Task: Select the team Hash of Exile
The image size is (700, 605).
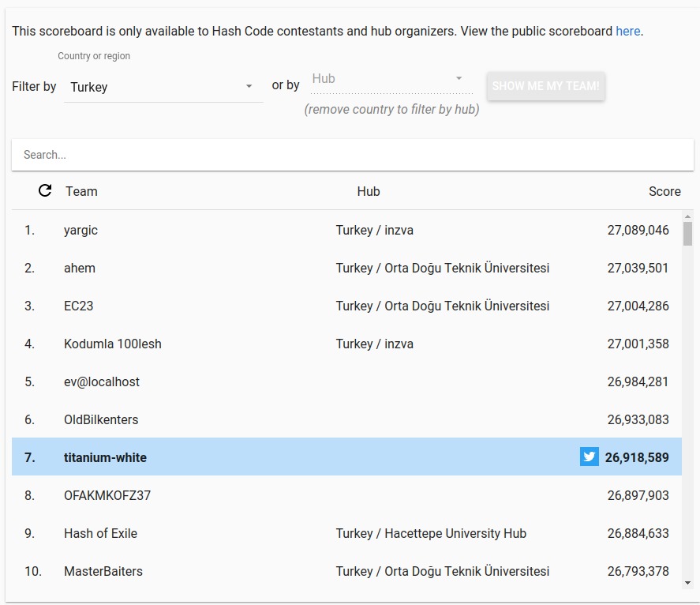Action: [100, 533]
